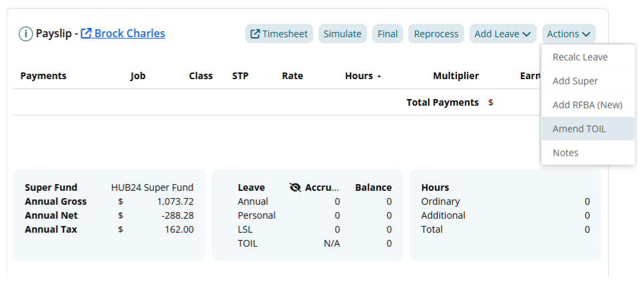Click the Simulate button
Viewport: 644px width, 282px height.
(x=342, y=34)
